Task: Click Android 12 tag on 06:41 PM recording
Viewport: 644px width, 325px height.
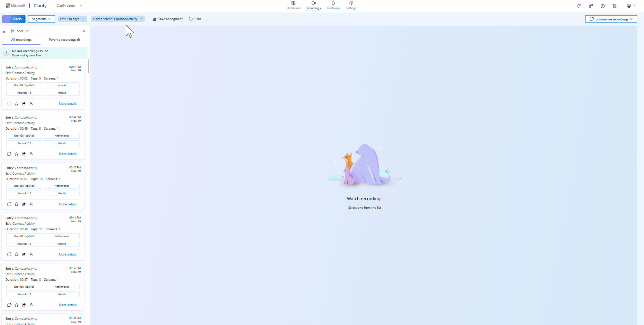Action: pos(24,244)
